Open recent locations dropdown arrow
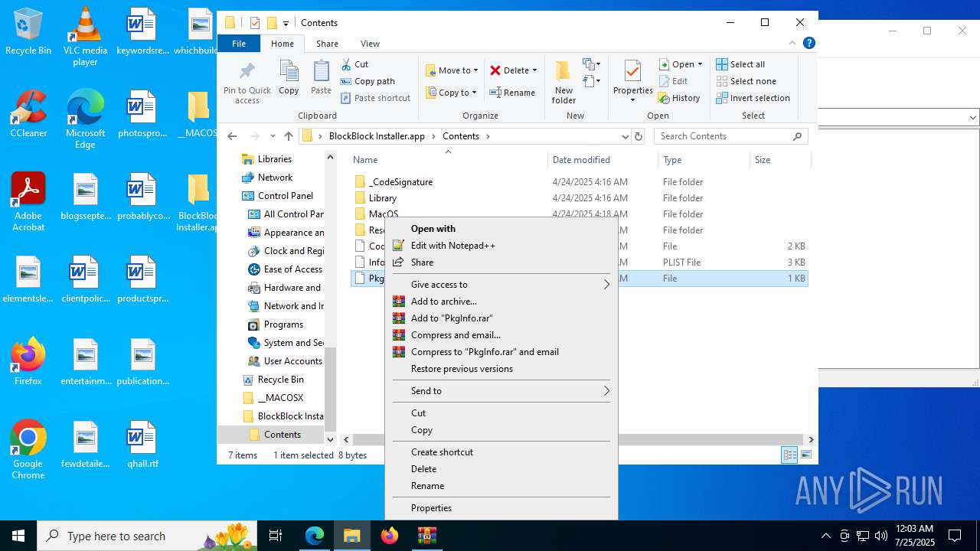Screen dimensions: 980x551 [273, 136]
